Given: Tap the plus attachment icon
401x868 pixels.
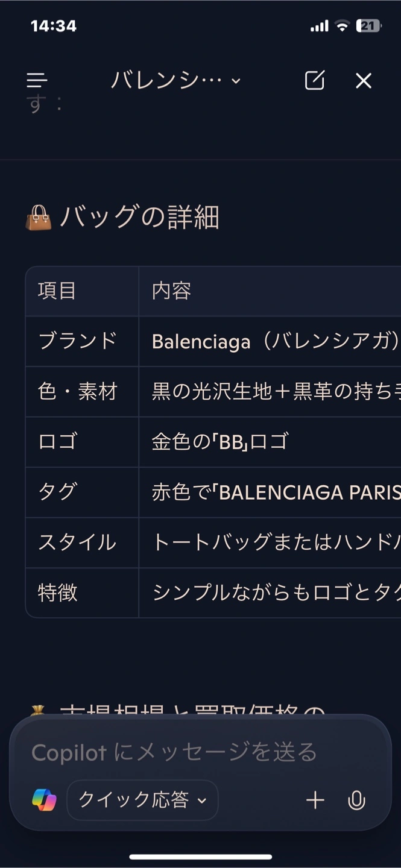Looking at the screenshot, I should click(x=315, y=800).
